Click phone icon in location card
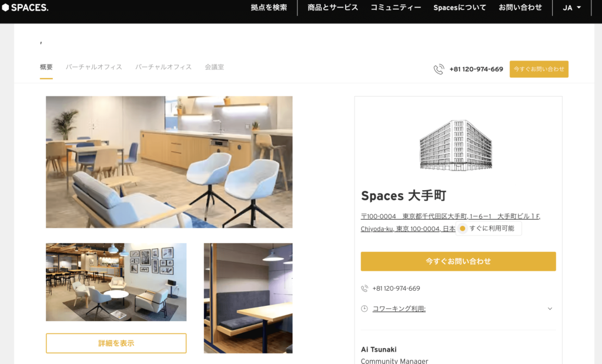 click(x=364, y=288)
